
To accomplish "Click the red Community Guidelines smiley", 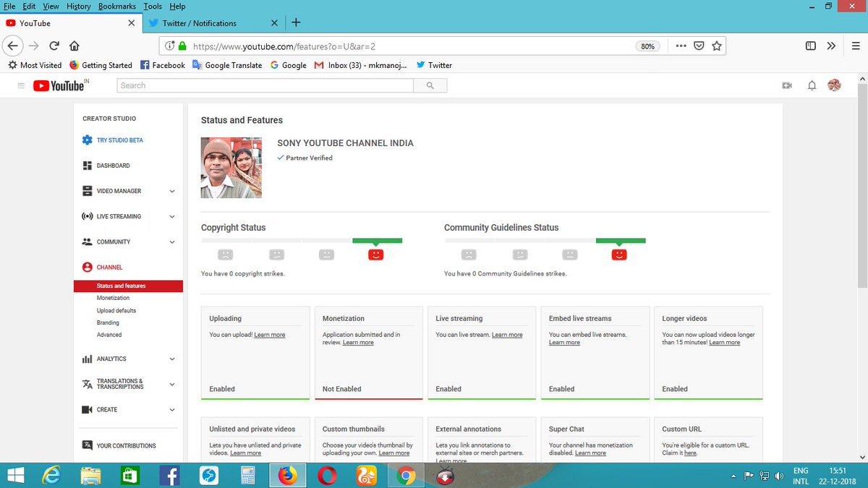I will coord(618,254).
